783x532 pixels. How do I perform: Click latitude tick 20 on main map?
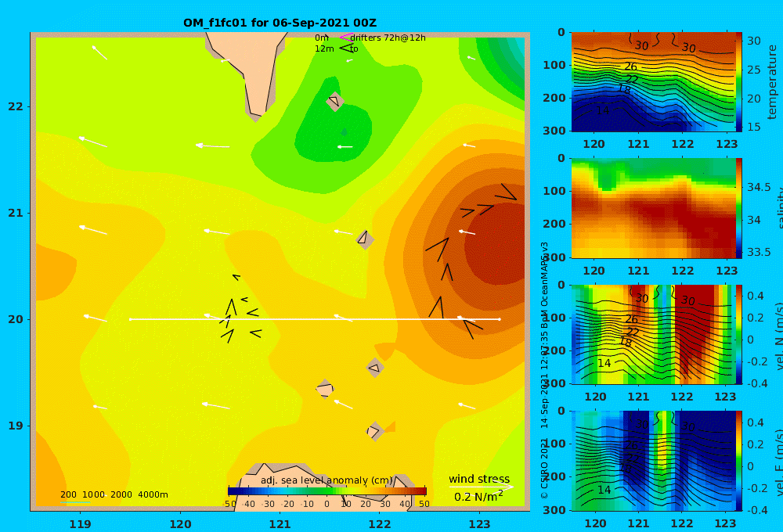(16, 319)
